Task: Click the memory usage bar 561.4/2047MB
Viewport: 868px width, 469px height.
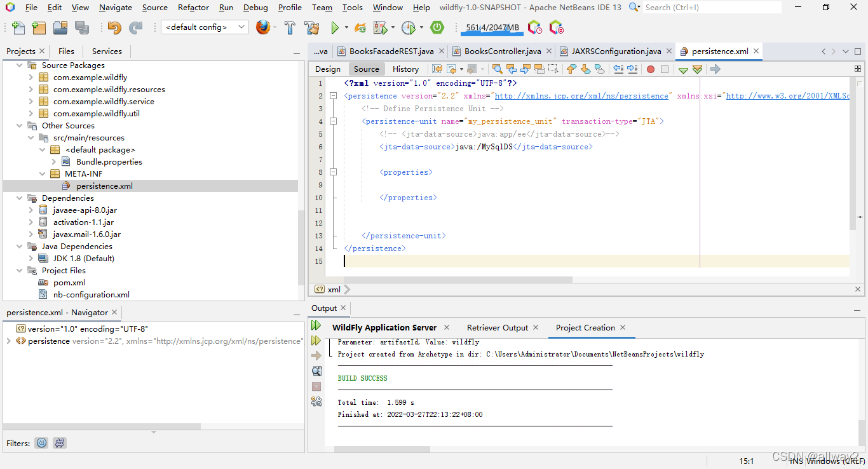Action: (x=492, y=27)
